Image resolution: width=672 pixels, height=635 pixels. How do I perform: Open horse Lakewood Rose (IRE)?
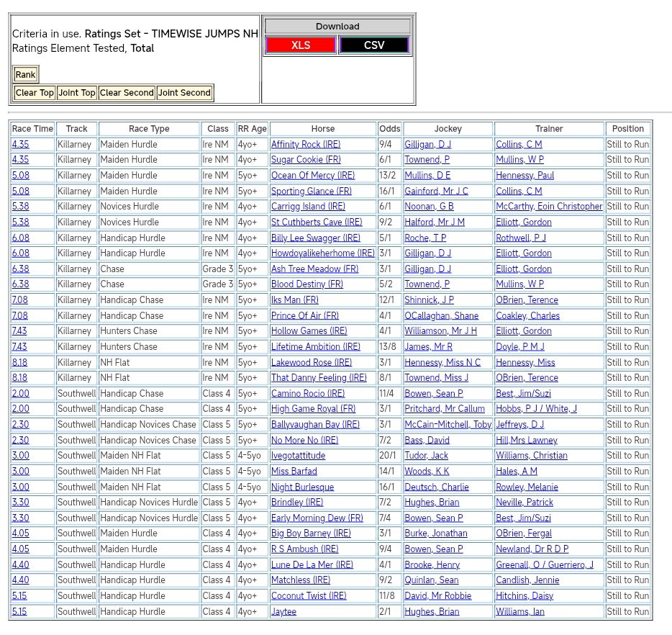[312, 363]
